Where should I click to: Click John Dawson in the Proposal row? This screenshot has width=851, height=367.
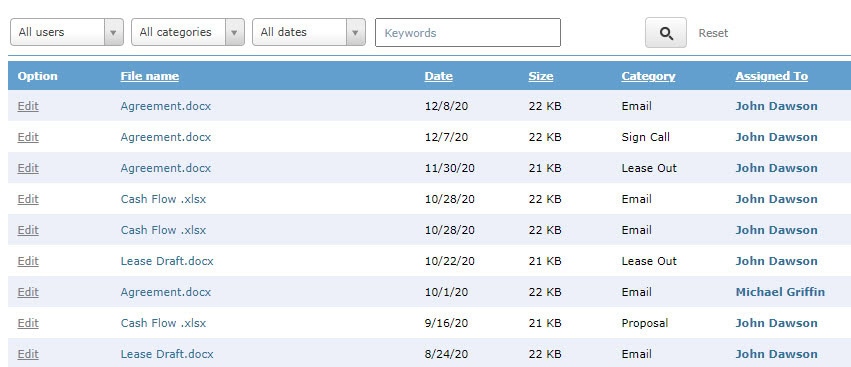(776, 322)
